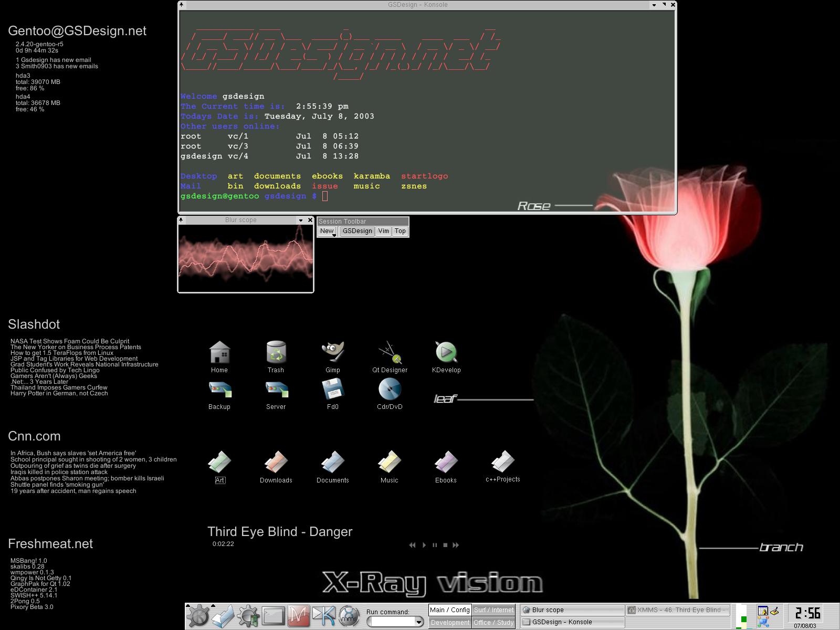The width and height of the screenshot is (840, 630).
Task: Pause the track in music widget
Action: tap(435, 545)
